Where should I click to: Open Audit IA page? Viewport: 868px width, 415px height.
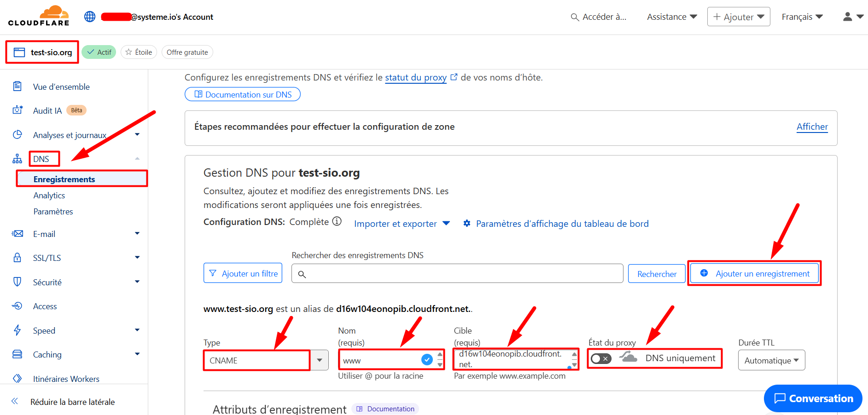point(47,110)
